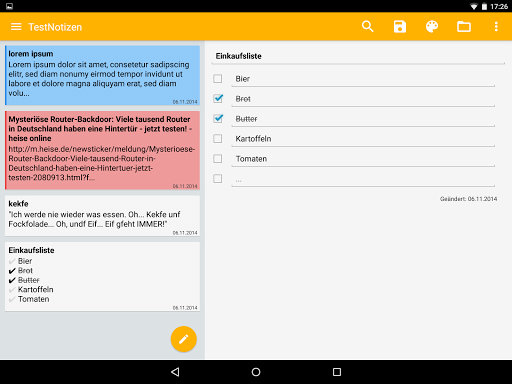The width and height of the screenshot is (512, 384).
Task: Open the blue lorem ipsum note
Action: point(102,75)
